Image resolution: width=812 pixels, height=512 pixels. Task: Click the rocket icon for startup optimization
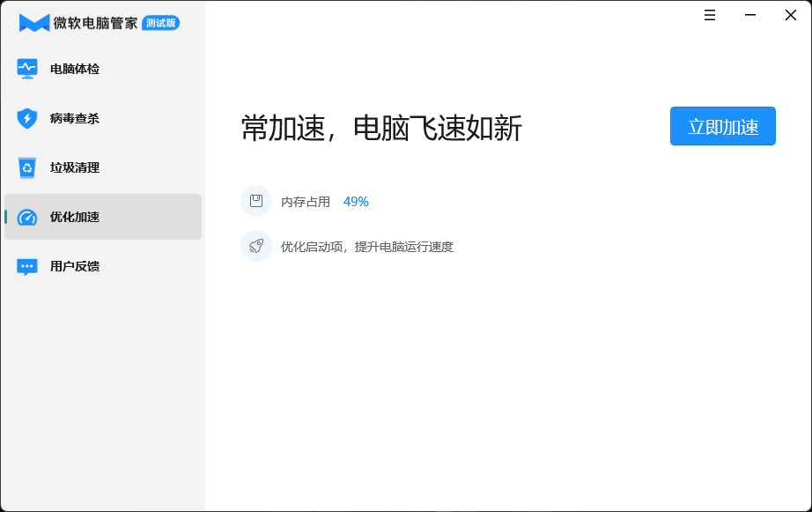[x=256, y=246]
